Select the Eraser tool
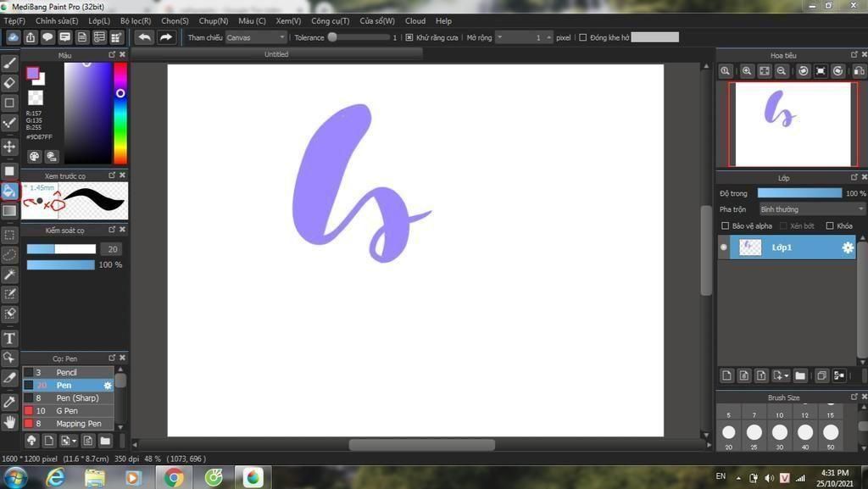 [x=9, y=83]
